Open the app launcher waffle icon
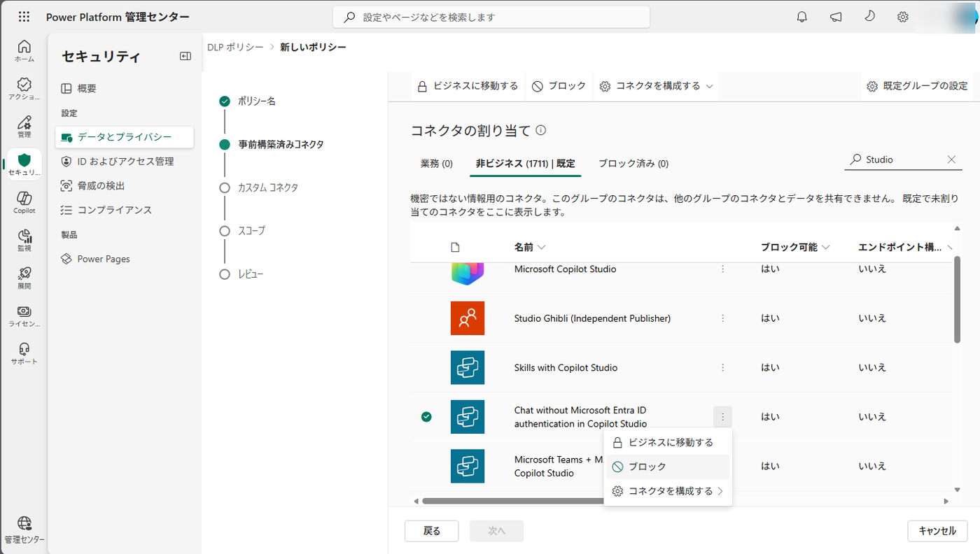Screen dimensions: 980x554 pos(24,17)
